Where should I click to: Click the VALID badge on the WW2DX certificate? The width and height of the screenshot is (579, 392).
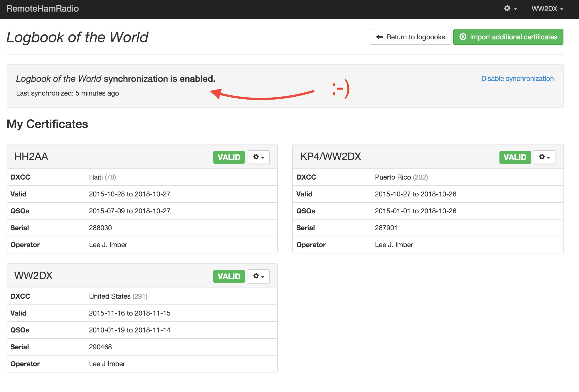[x=229, y=276]
